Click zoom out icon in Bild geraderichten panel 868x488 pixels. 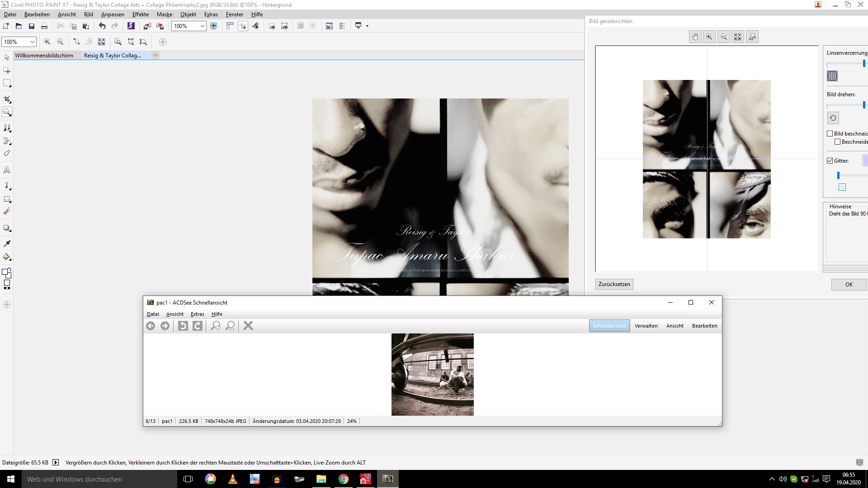pyautogui.click(x=724, y=37)
